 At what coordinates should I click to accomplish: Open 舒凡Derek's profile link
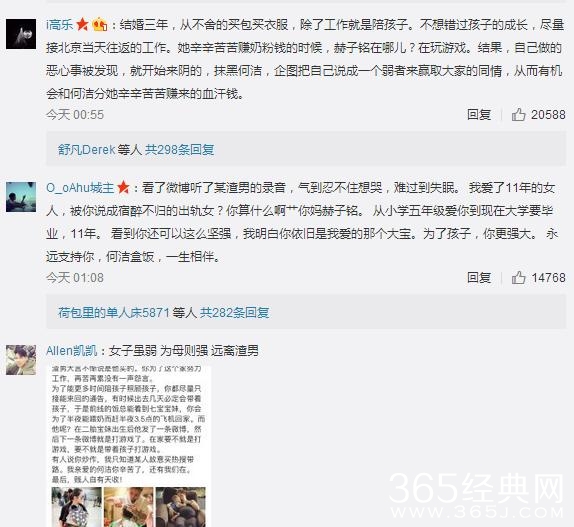[x=86, y=149]
